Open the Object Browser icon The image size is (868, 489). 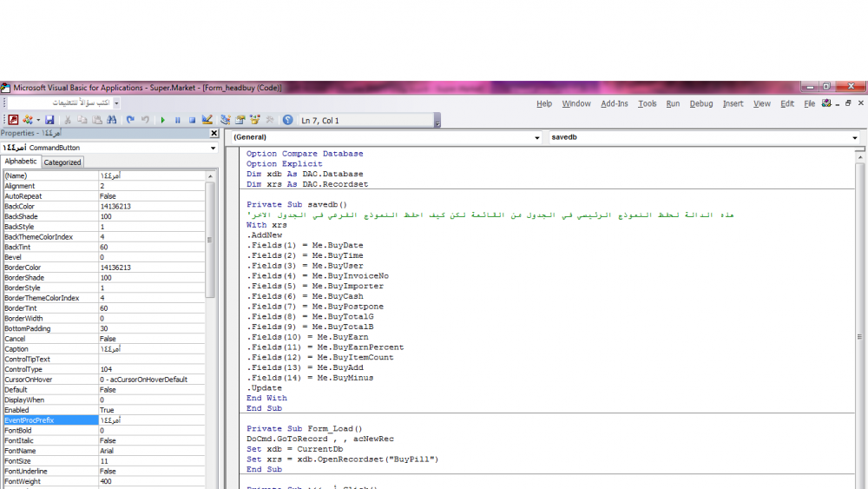(x=254, y=120)
